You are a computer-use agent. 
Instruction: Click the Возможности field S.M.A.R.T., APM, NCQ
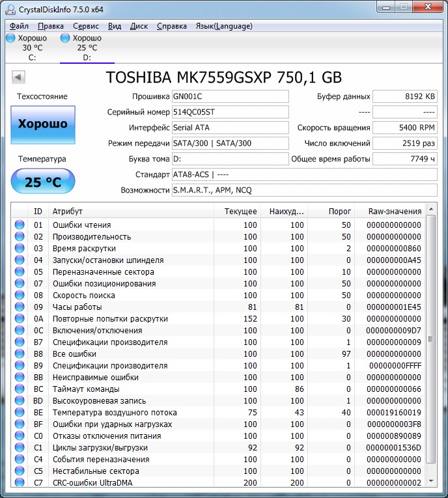[304, 190]
